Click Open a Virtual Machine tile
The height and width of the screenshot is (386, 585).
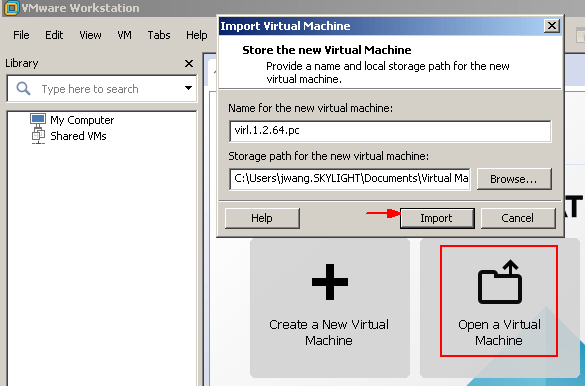[499, 308]
